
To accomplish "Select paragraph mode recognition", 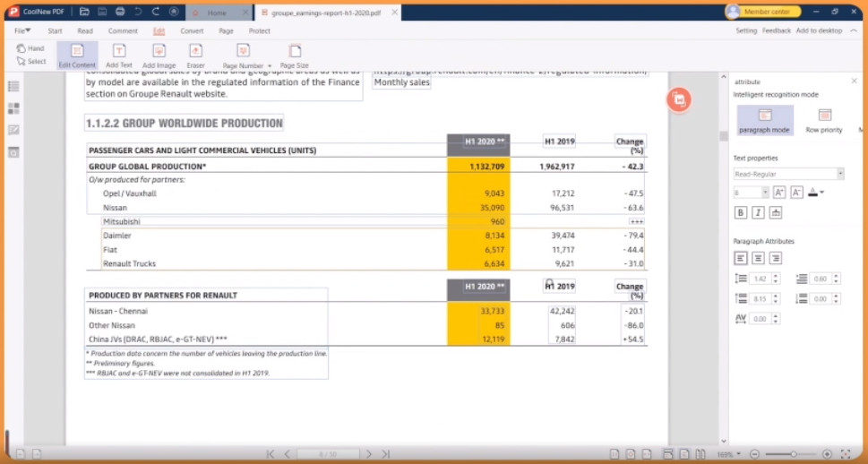I will pyautogui.click(x=764, y=120).
